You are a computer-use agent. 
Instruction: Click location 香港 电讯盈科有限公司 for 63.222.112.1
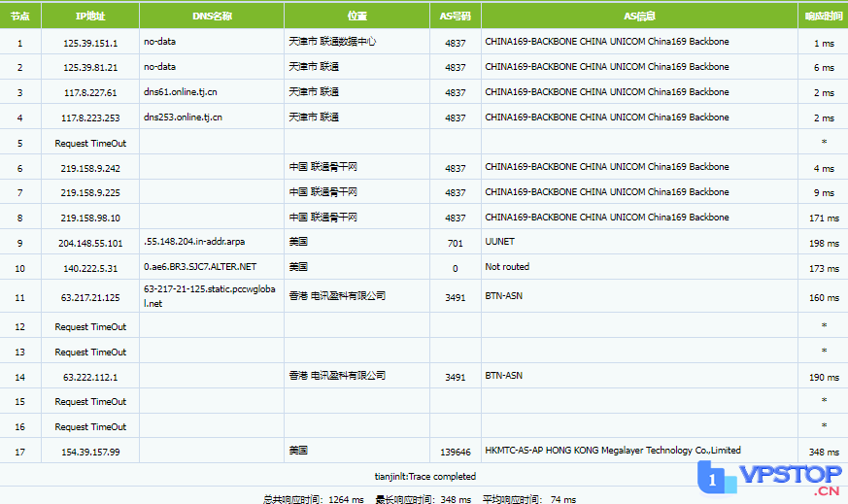tap(337, 375)
